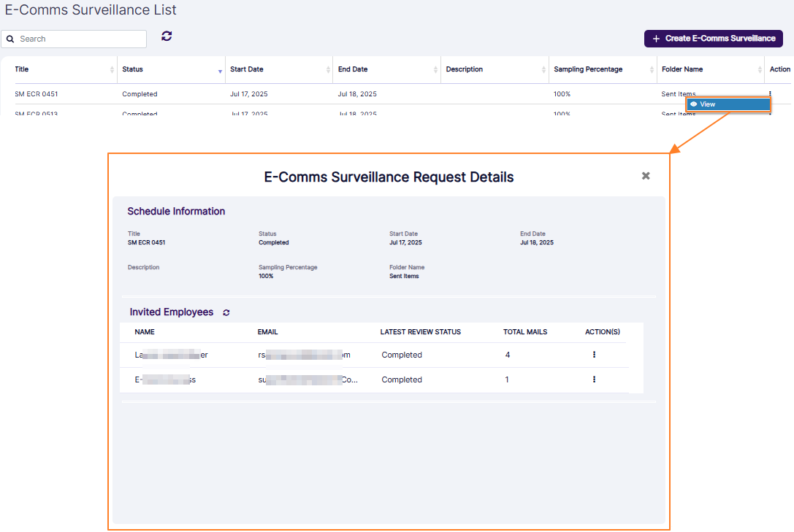Sort the Title column using its arrows
794x532 pixels.
point(111,69)
